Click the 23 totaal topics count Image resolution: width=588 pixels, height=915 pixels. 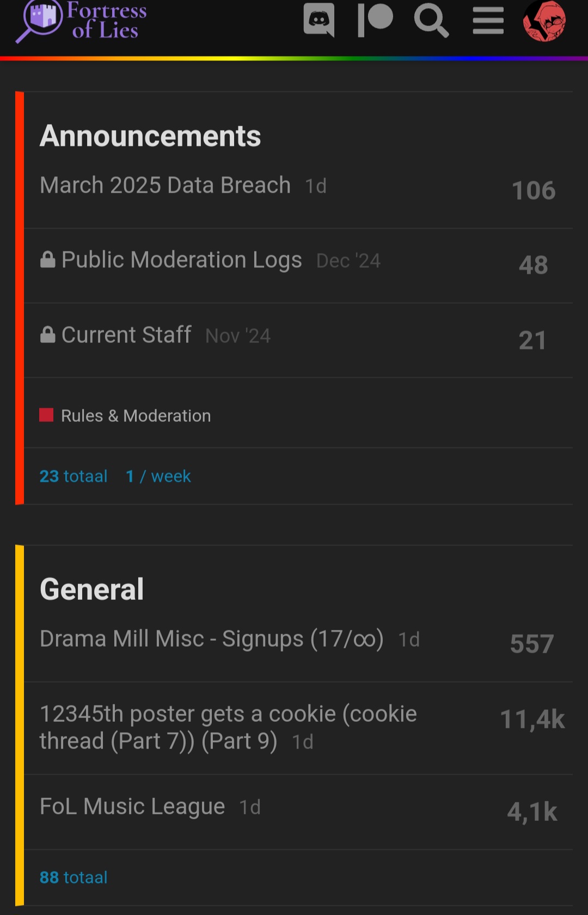(x=73, y=476)
